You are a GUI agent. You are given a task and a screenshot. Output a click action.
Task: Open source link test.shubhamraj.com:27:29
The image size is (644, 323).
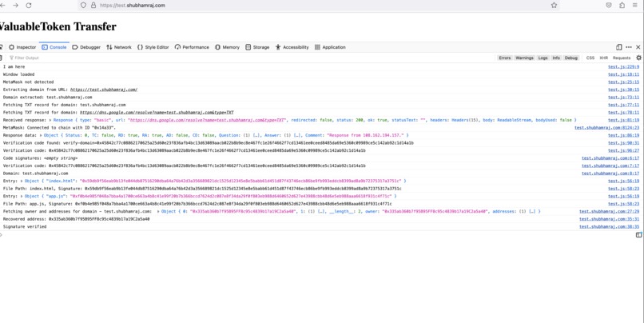pyautogui.click(x=609, y=212)
